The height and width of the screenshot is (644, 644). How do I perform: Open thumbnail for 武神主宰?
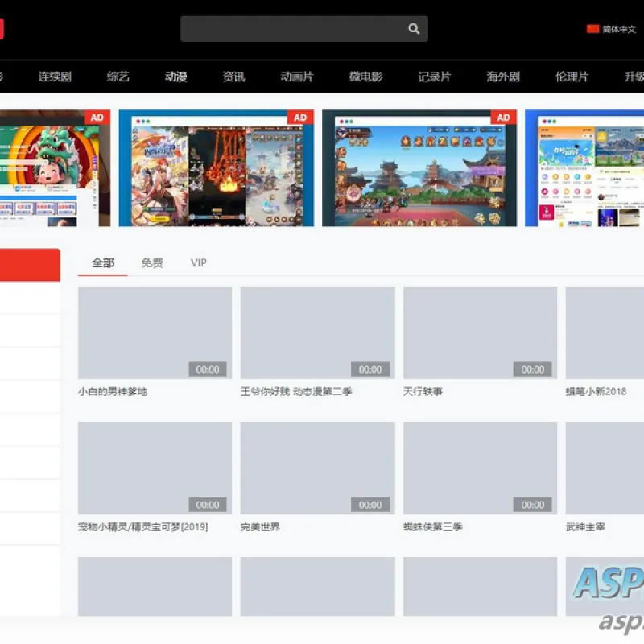pos(605,468)
